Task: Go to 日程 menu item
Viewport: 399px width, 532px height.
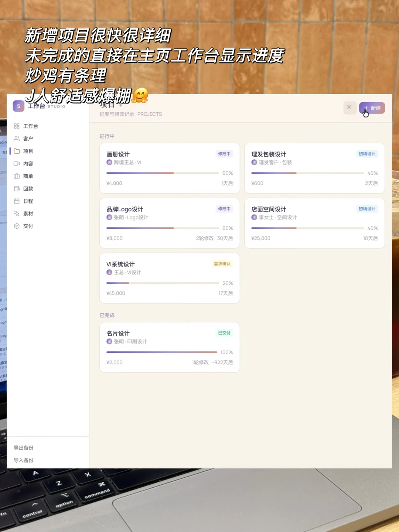Action: pyautogui.click(x=28, y=201)
